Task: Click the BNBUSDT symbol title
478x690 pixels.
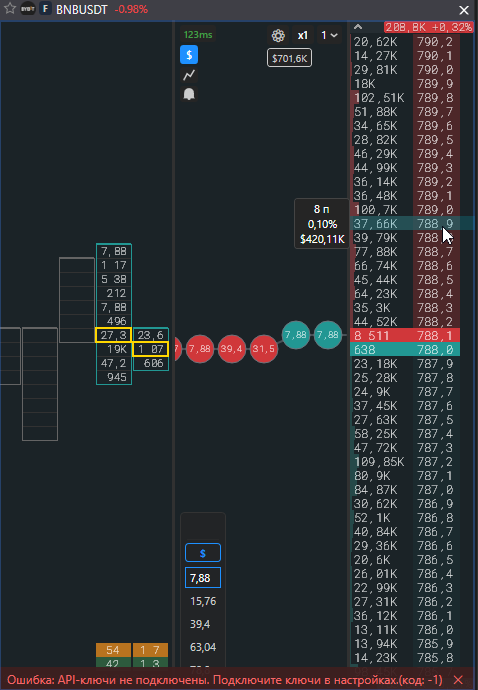Action: tap(82, 9)
